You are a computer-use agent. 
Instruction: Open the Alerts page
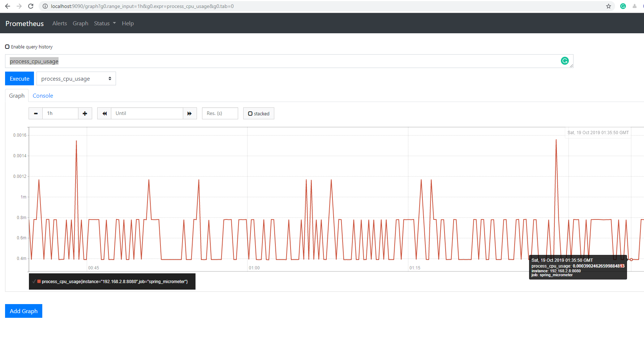tap(59, 23)
